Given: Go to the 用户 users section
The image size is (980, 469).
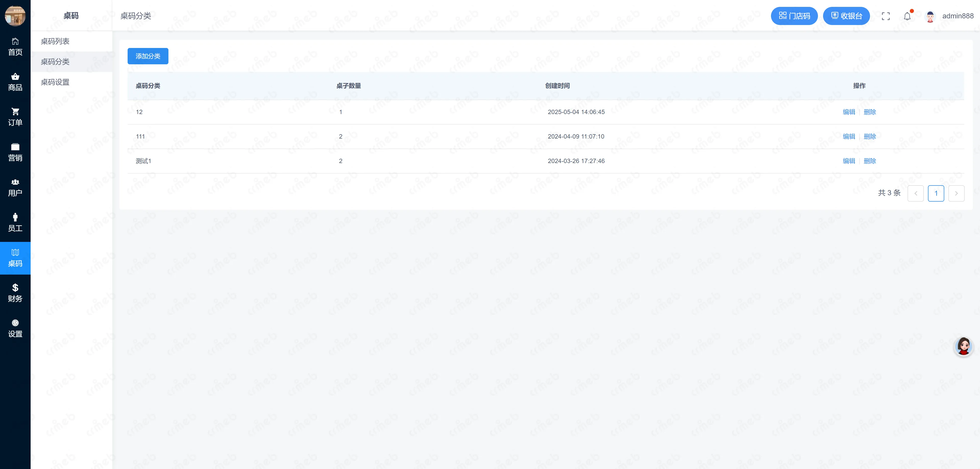Looking at the screenshot, I should pos(15,188).
